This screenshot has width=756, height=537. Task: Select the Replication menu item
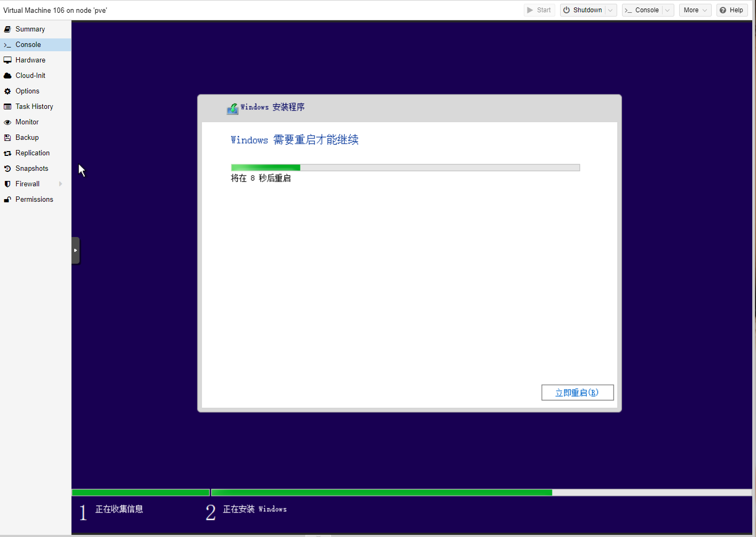click(32, 153)
